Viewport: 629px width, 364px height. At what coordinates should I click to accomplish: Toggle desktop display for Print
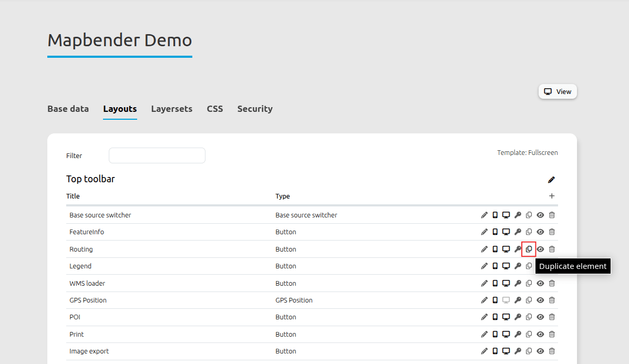coord(506,335)
